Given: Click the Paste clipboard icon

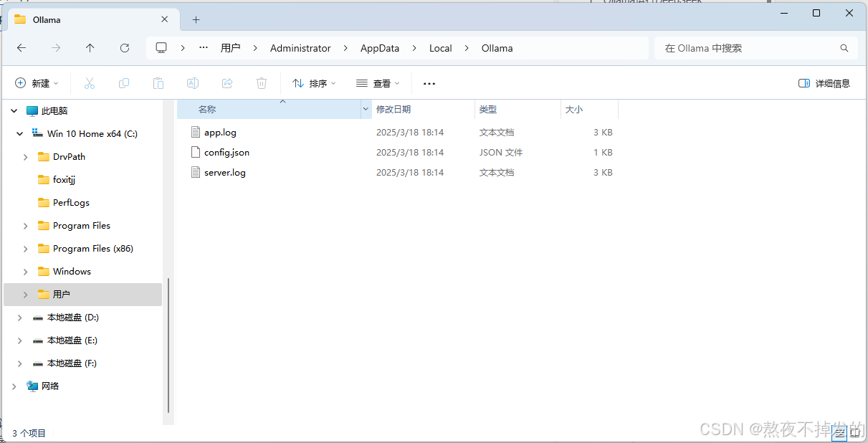Looking at the screenshot, I should point(158,83).
